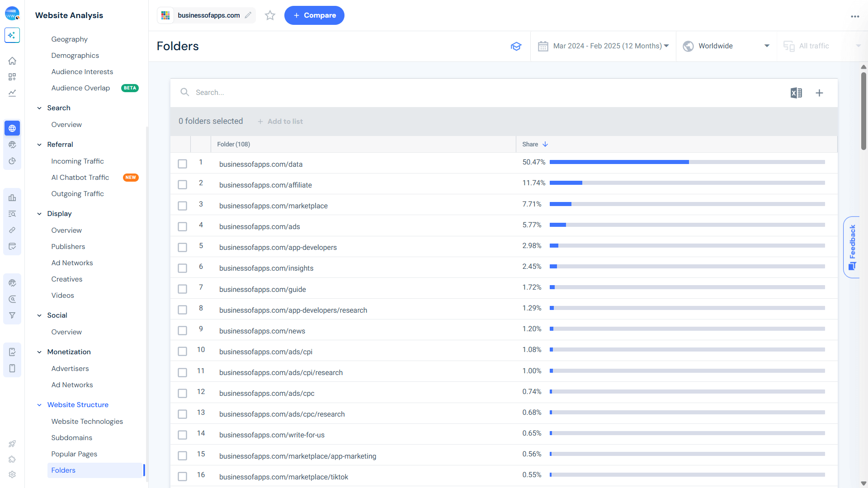Click the rocket icon near bottom left
Image resolution: width=868 pixels, height=488 pixels.
point(12,444)
